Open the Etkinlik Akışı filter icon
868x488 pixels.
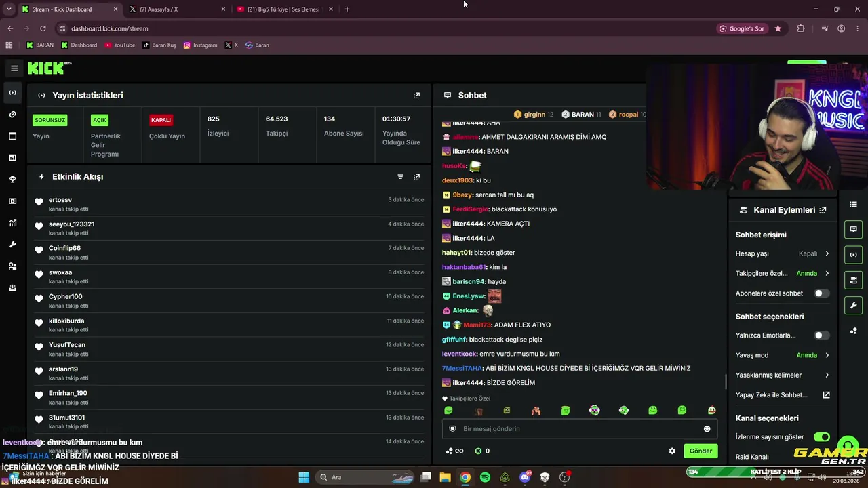pyautogui.click(x=400, y=177)
